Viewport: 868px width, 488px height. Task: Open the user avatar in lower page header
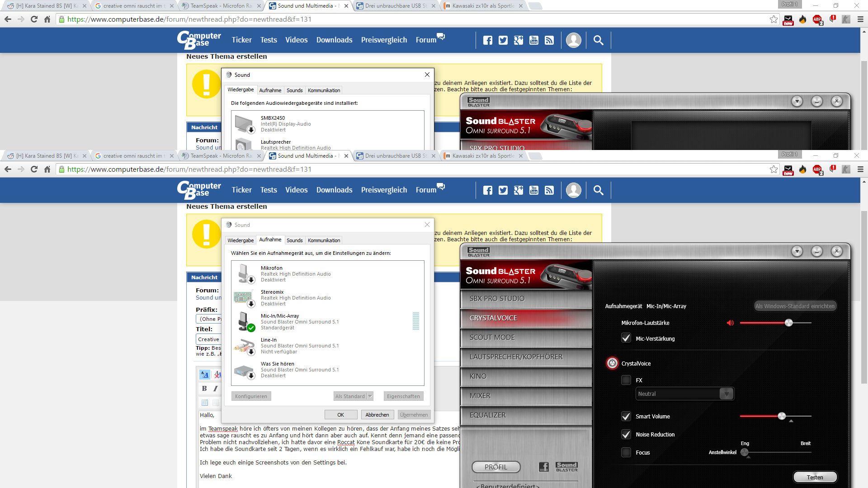[574, 190]
